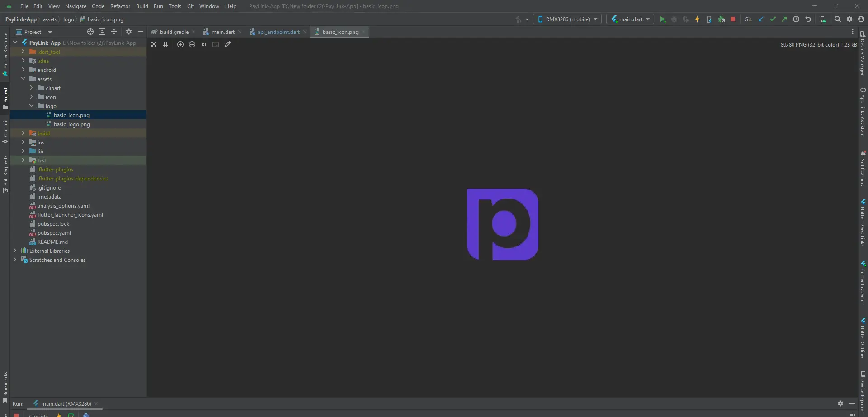Zoom out of the image preview
The image size is (868, 417).
tap(192, 44)
